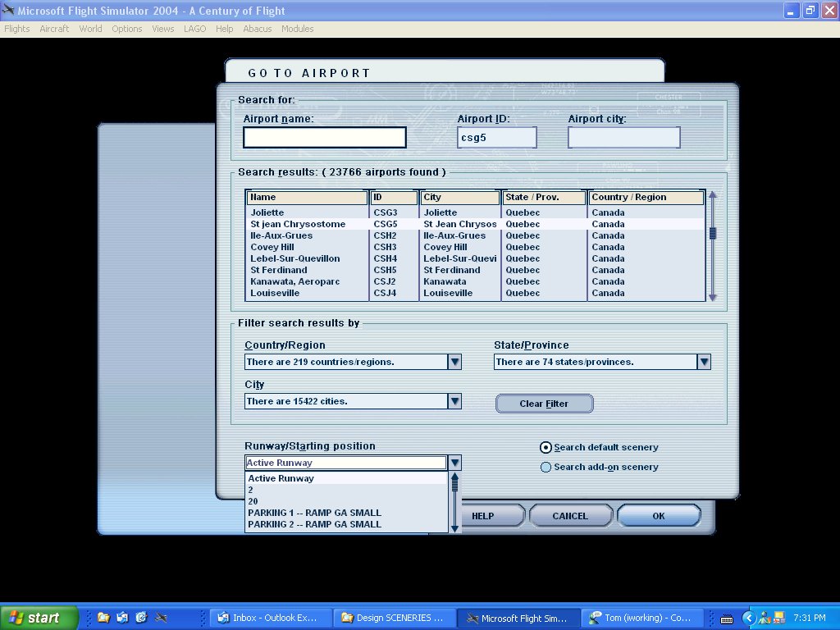Viewport: 840px width, 630px height.
Task: Switch to Inbox - Outlook Express taskbar button
Action: (x=271, y=618)
